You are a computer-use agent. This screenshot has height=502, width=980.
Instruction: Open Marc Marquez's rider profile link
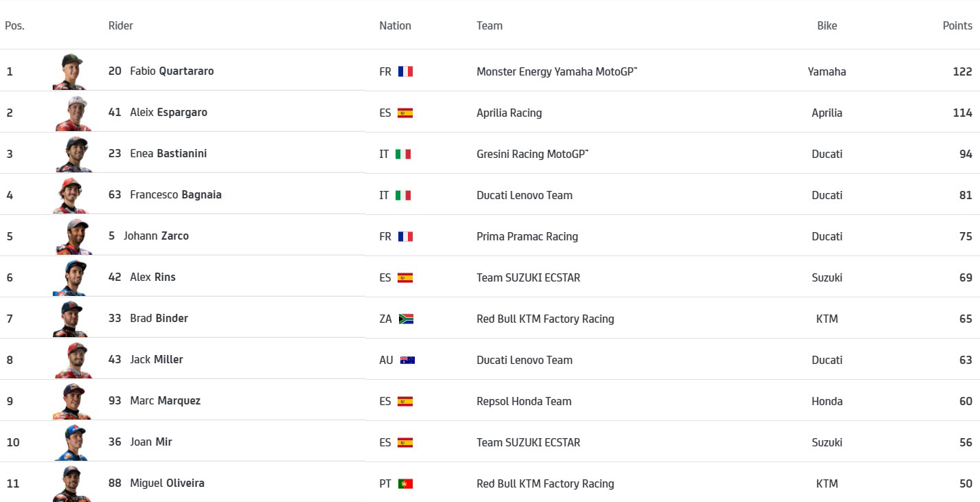(165, 401)
